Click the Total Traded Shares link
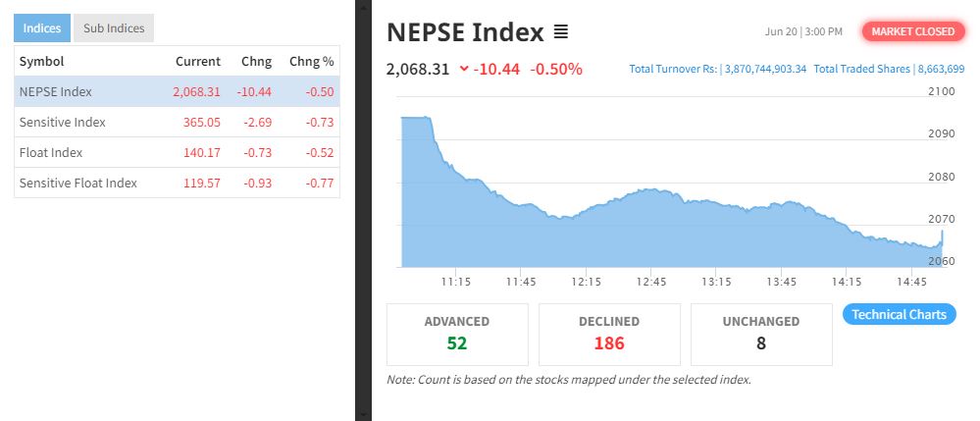980x421 pixels. (x=889, y=69)
